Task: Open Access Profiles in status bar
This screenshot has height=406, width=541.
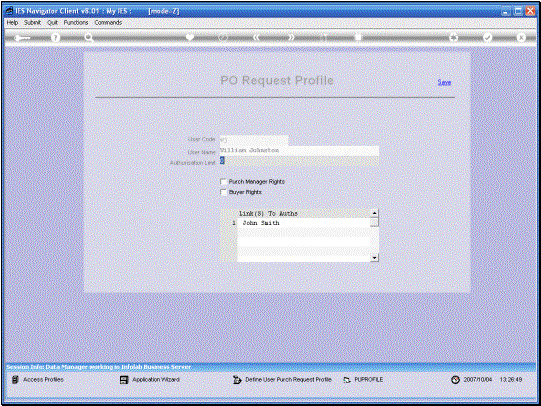Action: click(x=38, y=379)
